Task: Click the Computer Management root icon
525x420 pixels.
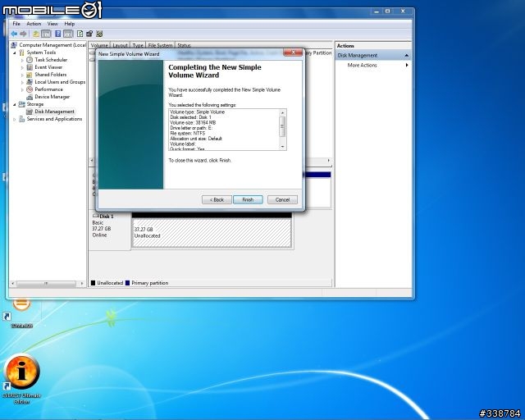Action: coord(14,45)
